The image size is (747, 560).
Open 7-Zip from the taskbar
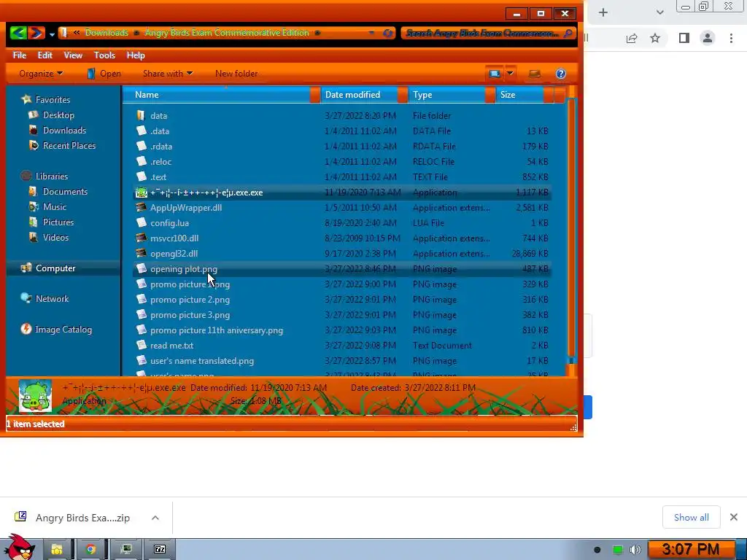[x=160, y=549]
